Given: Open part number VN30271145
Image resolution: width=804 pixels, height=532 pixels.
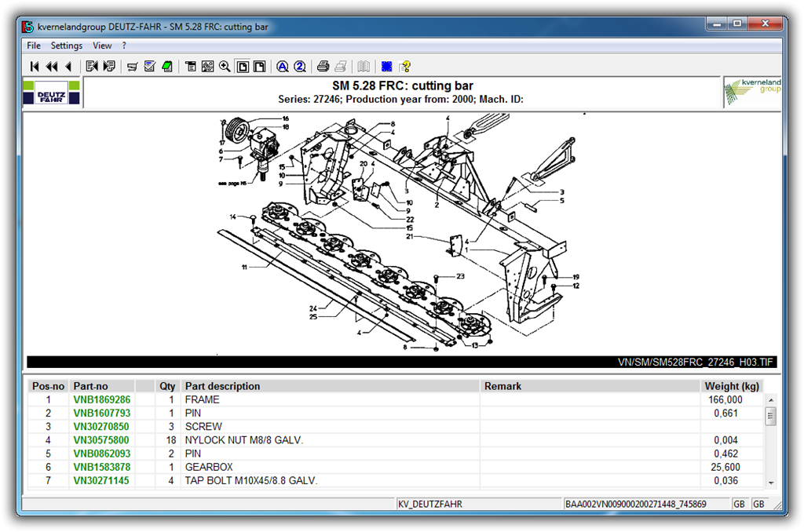Looking at the screenshot, I should coord(101,481).
